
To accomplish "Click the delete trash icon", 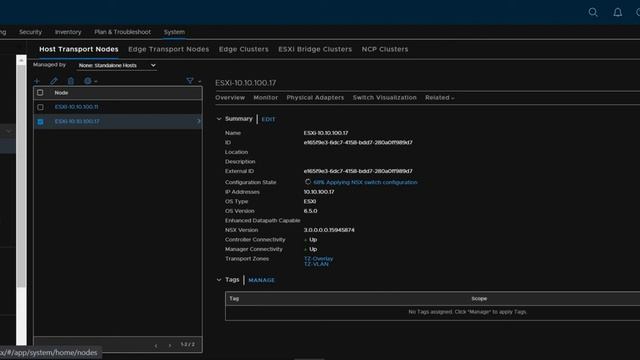I will (x=71, y=81).
